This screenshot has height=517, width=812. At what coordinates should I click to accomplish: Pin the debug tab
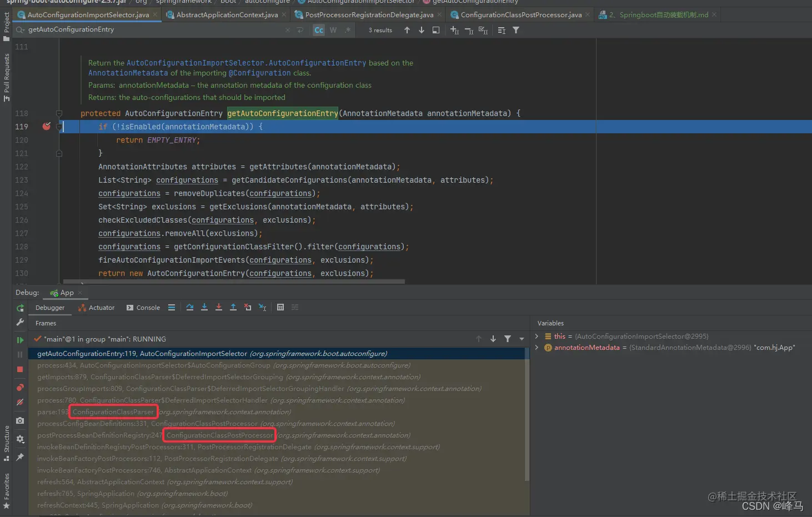click(x=20, y=457)
